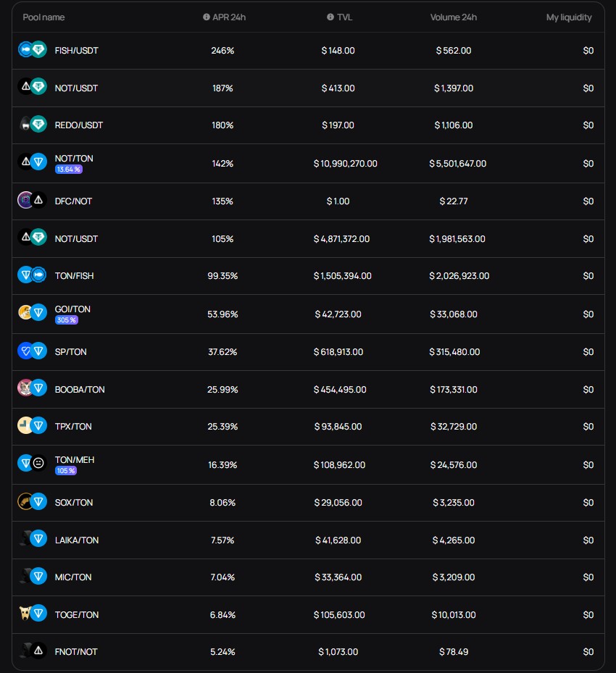Sort by Volume 24h column header
616x673 pixels.
click(x=454, y=17)
